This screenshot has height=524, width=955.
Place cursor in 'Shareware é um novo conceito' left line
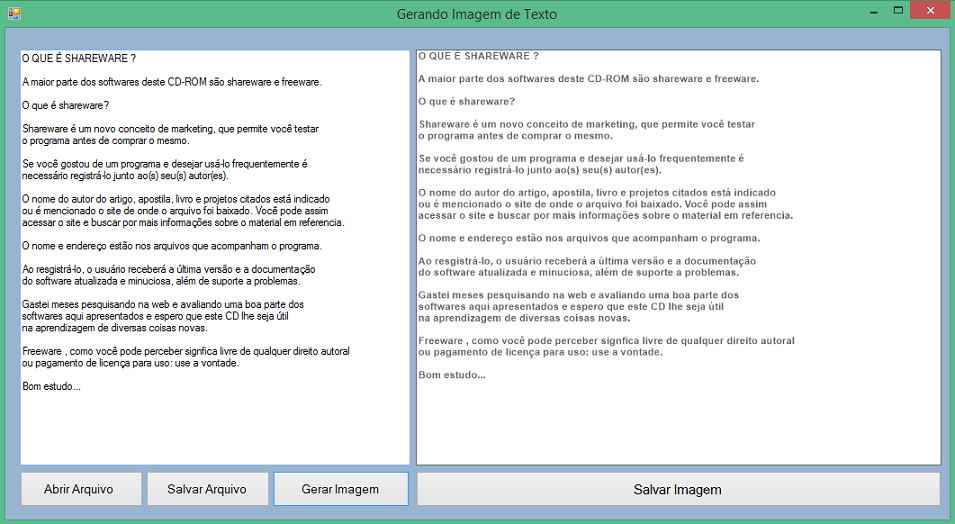(171, 129)
